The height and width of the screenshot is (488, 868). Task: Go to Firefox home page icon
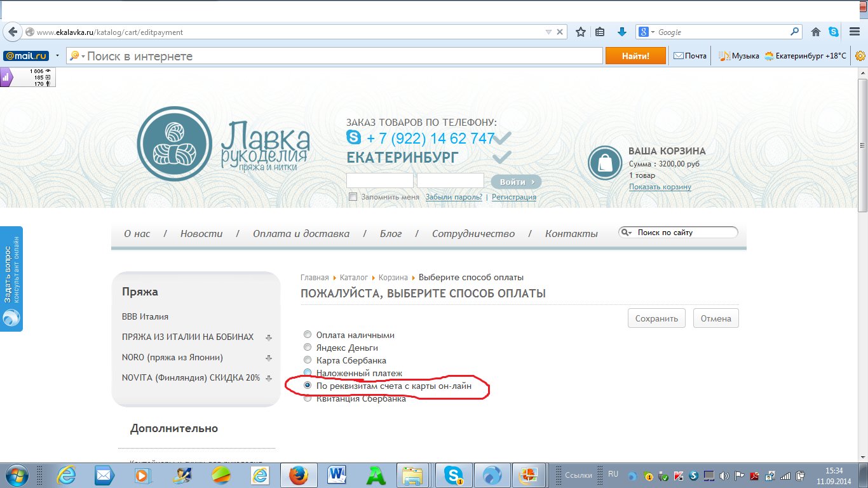[816, 32]
